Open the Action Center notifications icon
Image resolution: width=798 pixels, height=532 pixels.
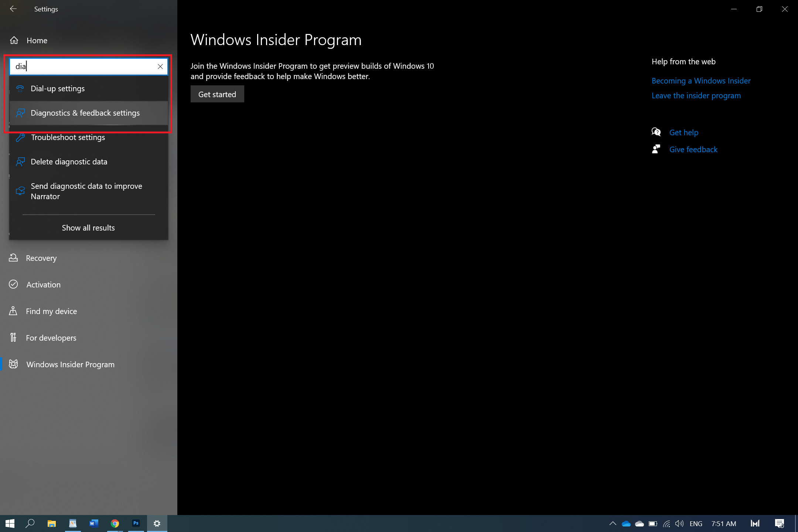pyautogui.click(x=780, y=524)
